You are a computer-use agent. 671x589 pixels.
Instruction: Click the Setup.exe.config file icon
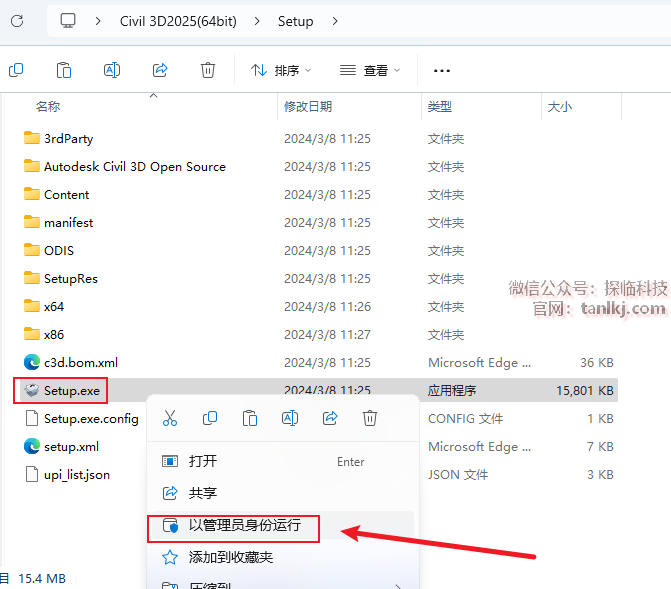[32, 418]
